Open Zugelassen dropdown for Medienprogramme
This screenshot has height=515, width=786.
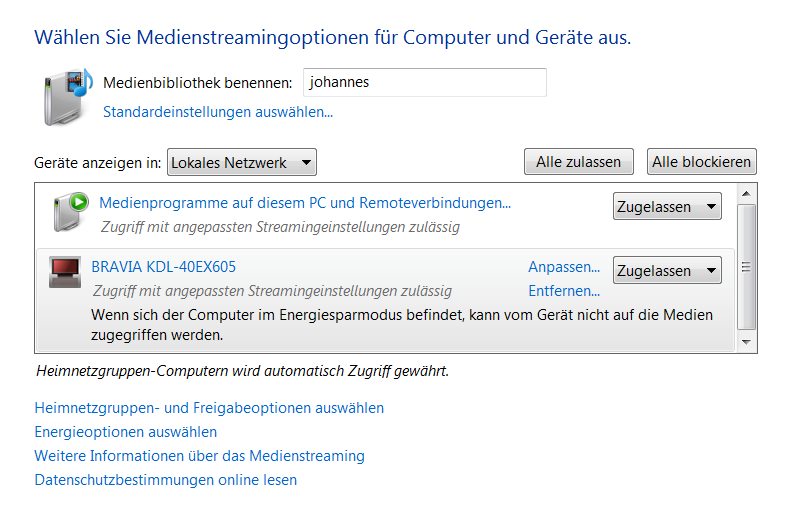(x=667, y=206)
